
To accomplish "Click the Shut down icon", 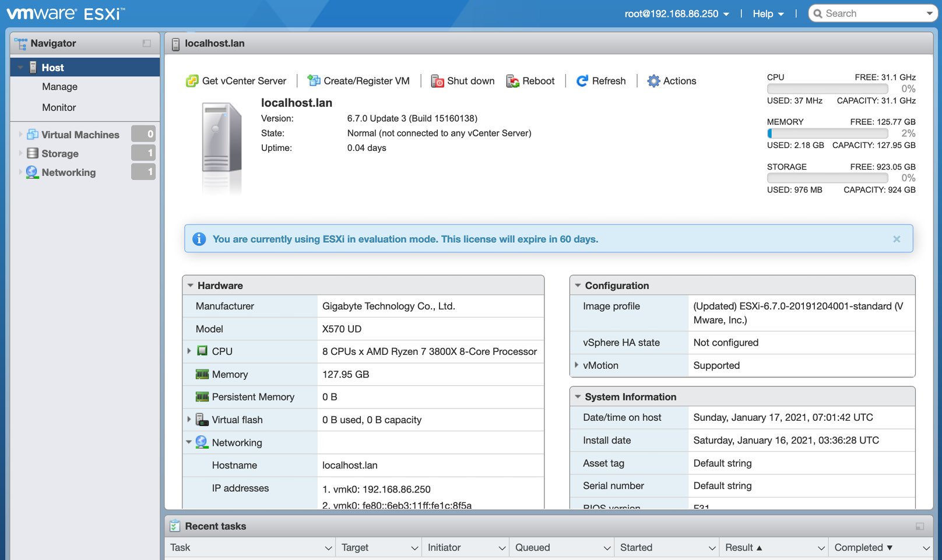I will (437, 81).
